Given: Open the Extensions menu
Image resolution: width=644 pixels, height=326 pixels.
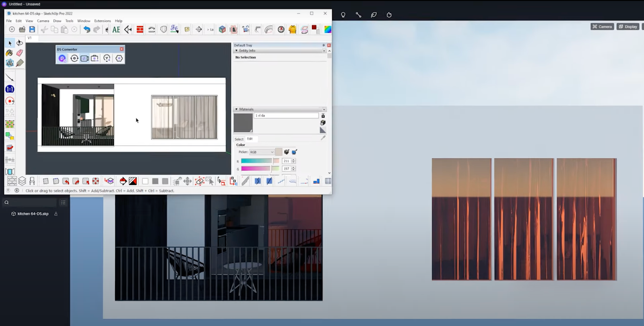Looking at the screenshot, I should pos(102,21).
